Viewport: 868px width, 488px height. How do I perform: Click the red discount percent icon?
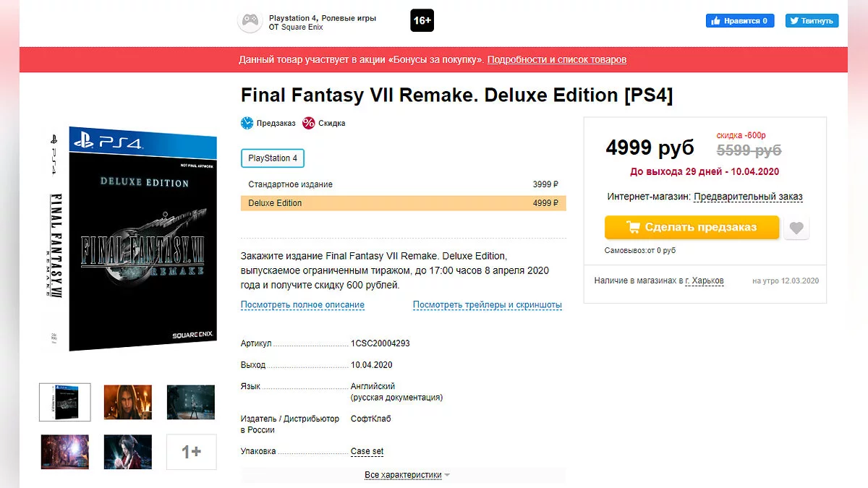[309, 123]
